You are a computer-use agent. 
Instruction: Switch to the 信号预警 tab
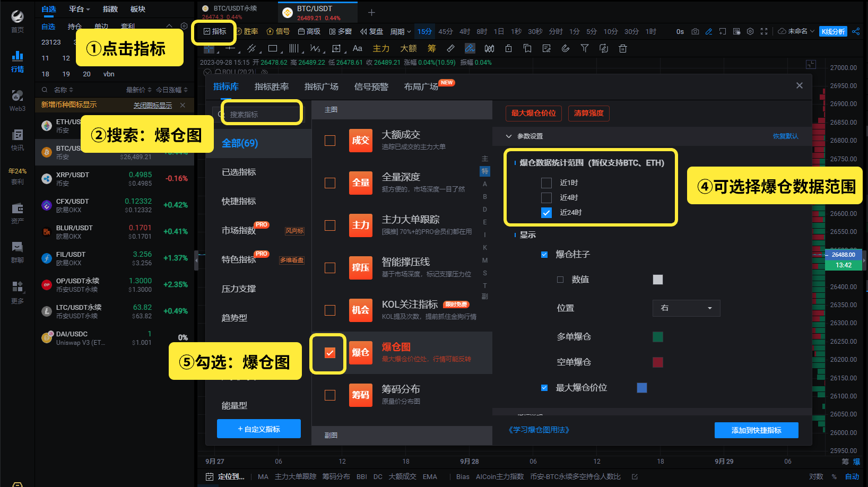pyautogui.click(x=371, y=86)
